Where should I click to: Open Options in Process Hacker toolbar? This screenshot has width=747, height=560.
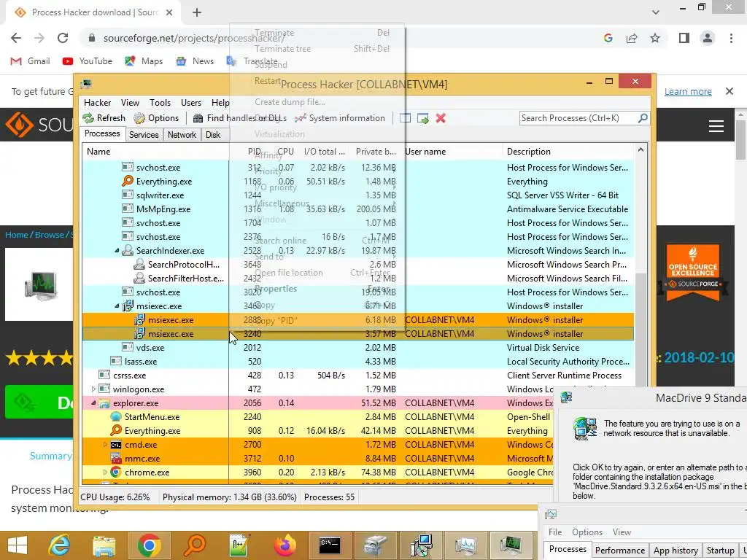[156, 118]
